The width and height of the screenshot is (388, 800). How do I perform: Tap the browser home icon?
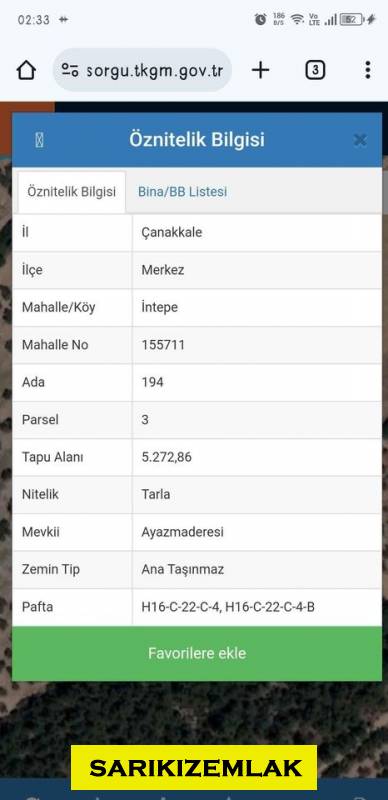click(x=26, y=70)
